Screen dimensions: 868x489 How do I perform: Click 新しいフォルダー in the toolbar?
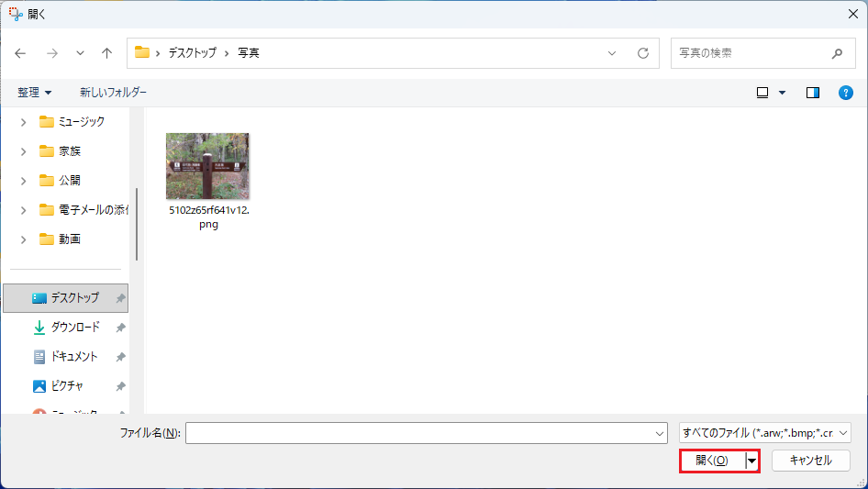pyautogui.click(x=113, y=93)
